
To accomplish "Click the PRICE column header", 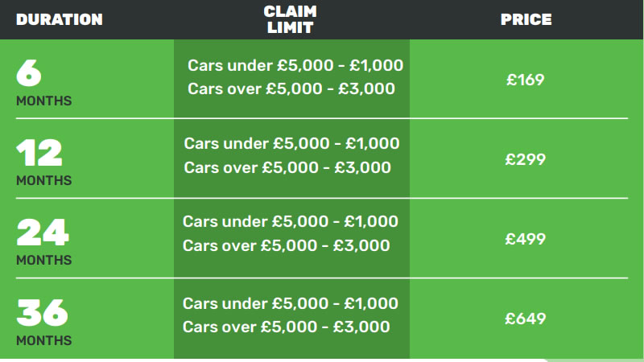I will pos(526,19).
